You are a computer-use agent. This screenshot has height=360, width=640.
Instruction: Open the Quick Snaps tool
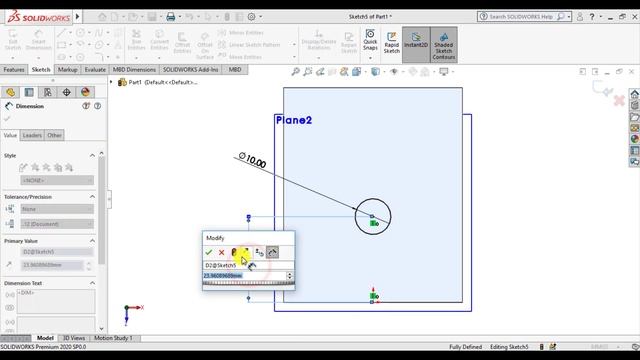click(370, 40)
